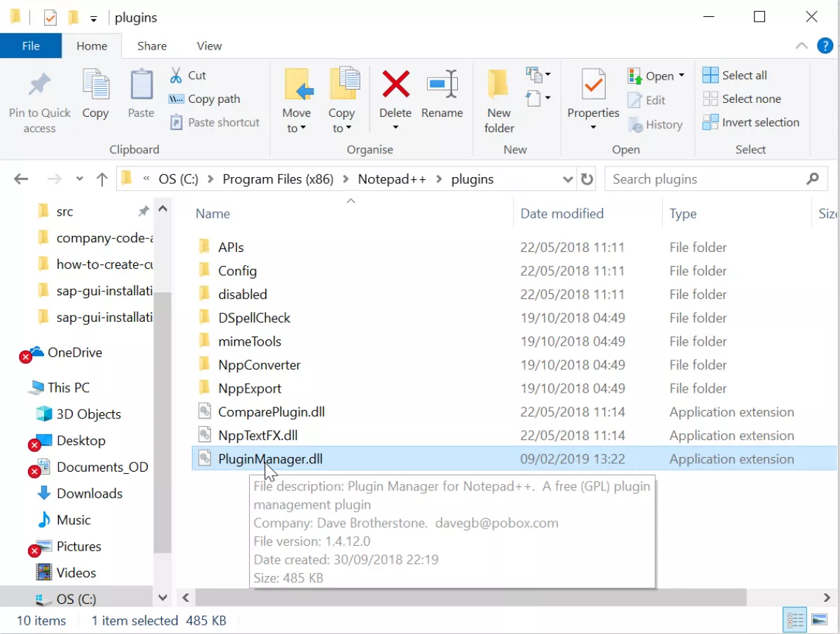Go back with the left arrow
The width and height of the screenshot is (840, 634).
click(x=21, y=179)
